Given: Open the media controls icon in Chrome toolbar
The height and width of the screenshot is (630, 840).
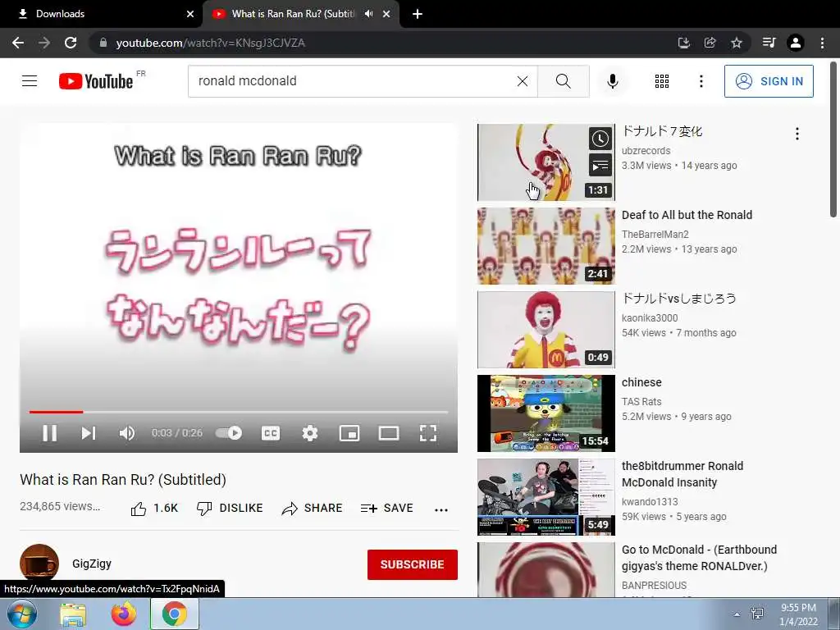Looking at the screenshot, I should tap(769, 43).
